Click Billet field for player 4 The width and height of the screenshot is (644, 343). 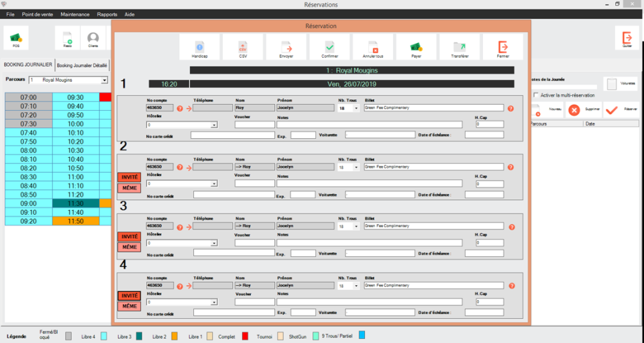pos(434,285)
